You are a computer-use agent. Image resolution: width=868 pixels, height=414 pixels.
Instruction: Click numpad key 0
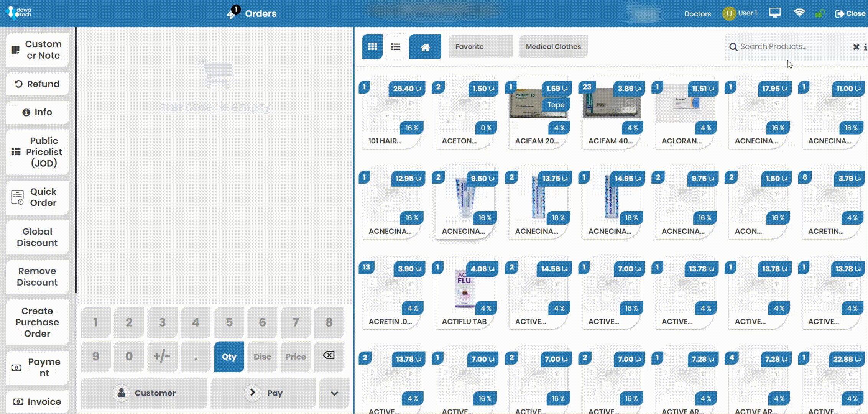(129, 356)
